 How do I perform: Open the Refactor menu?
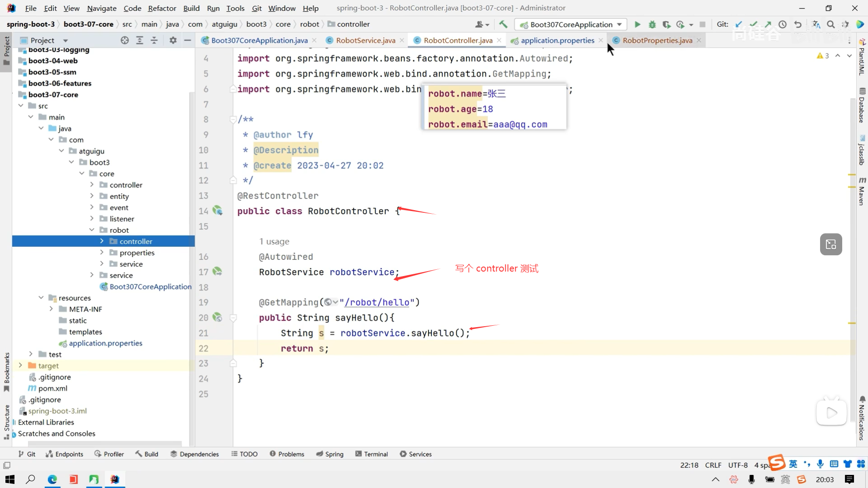[x=162, y=8]
